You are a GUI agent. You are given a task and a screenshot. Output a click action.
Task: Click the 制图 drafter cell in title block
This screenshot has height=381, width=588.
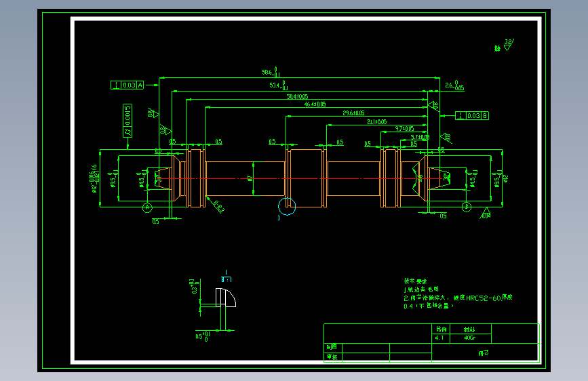(332, 347)
